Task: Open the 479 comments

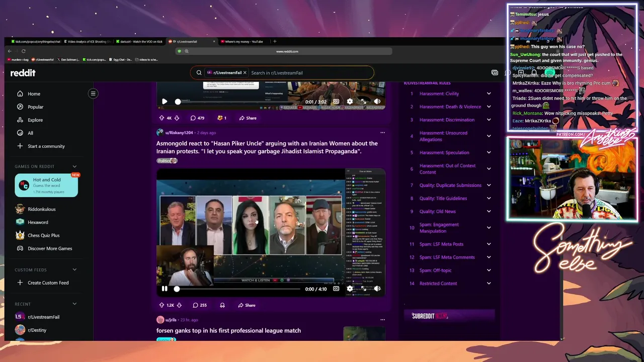Action: click(x=197, y=118)
